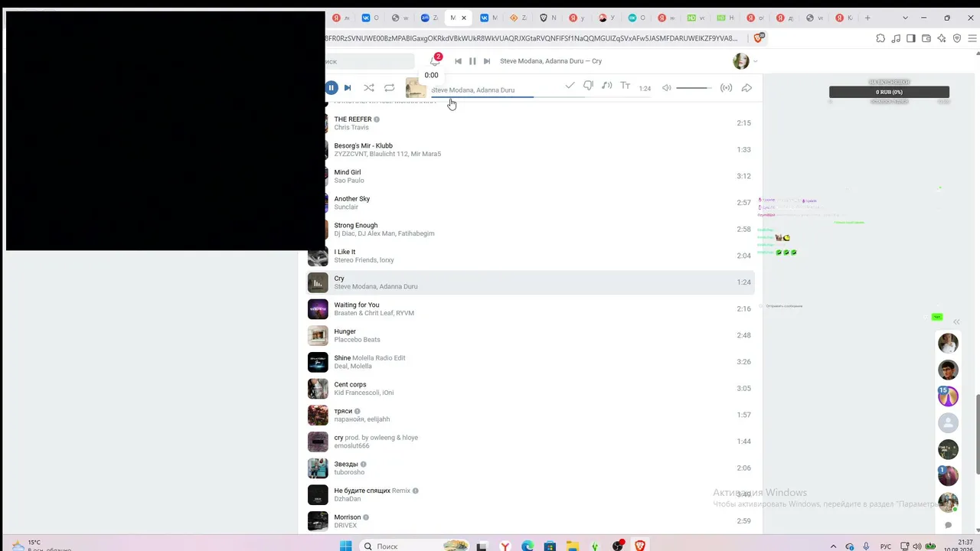Image resolution: width=980 pixels, height=551 pixels.
Task: Click explicit info icon next to Звезды
Action: click(364, 465)
